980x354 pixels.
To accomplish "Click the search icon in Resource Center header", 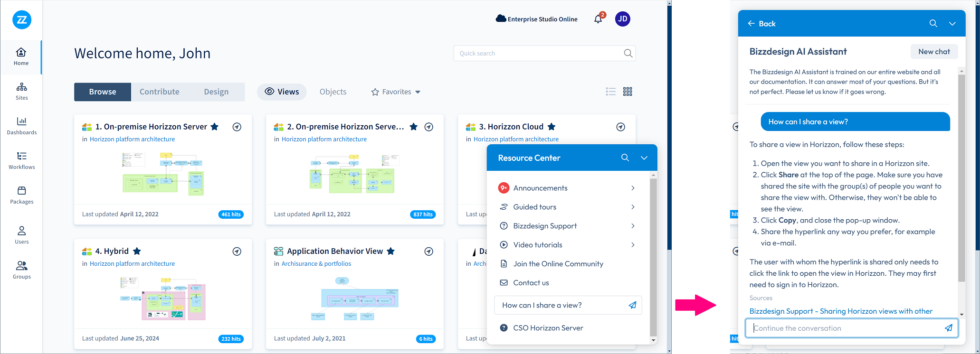I will click(x=625, y=158).
